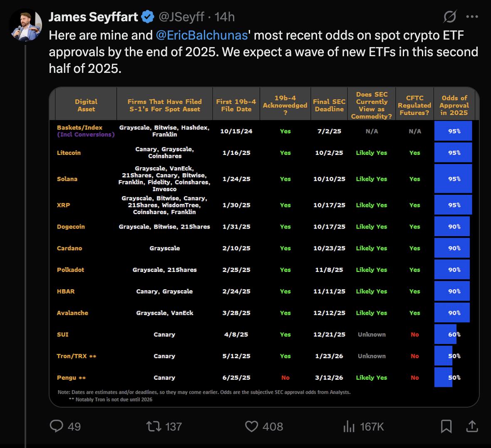
Task: Click the 167K views count
Action: [x=372, y=427]
